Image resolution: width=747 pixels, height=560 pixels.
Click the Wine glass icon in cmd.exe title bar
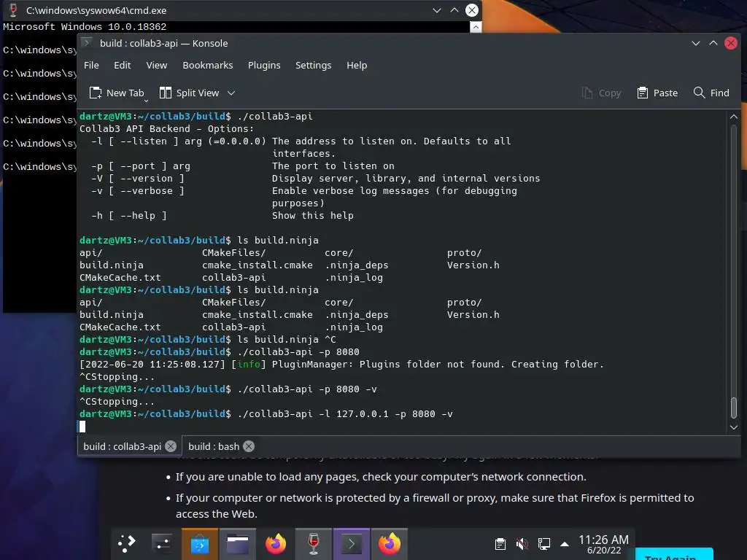[13, 10]
